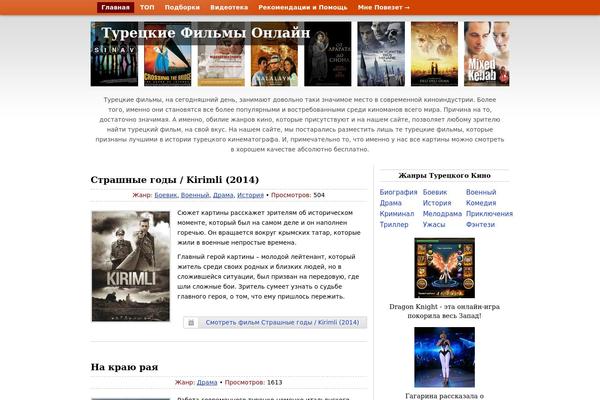Open the KIRIMLI movie poster image

click(130, 266)
